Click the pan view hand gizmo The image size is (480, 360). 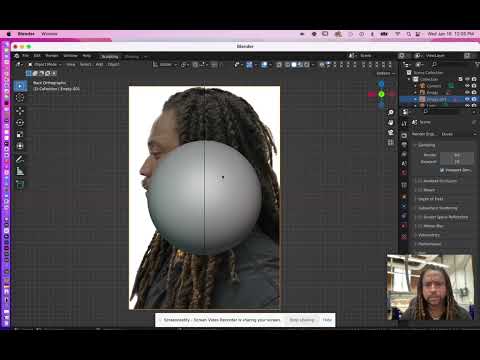coord(391,123)
